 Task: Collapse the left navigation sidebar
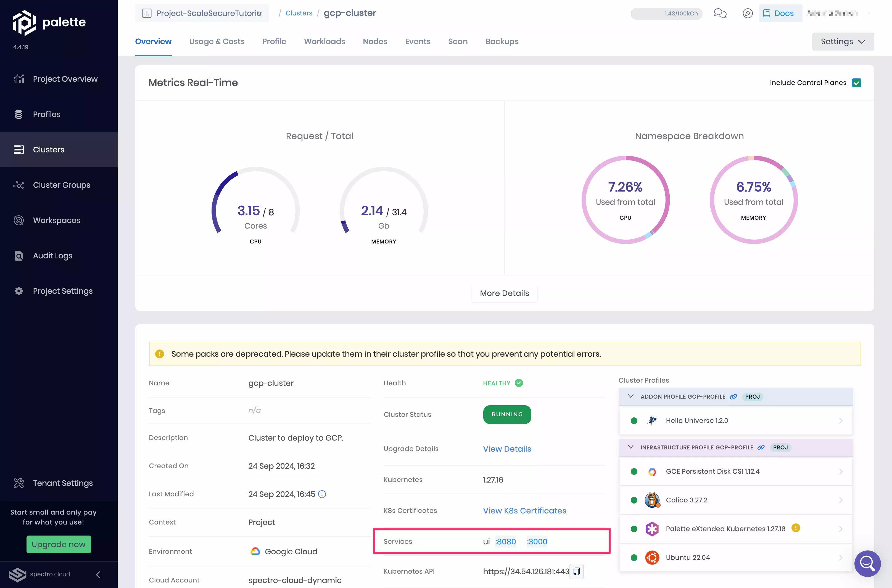pos(98,574)
